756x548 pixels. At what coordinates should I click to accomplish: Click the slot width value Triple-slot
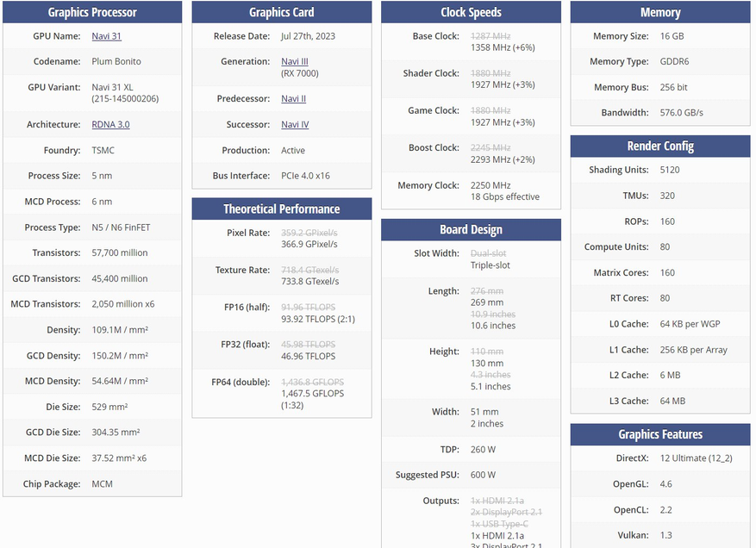tap(490, 265)
